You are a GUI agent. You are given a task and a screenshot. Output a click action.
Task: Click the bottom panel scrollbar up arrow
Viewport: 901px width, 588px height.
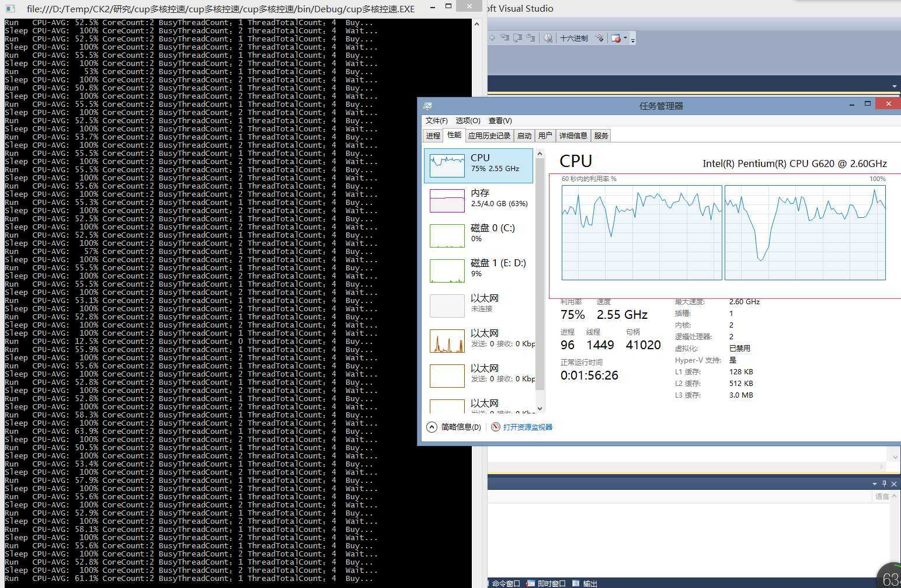[895, 496]
